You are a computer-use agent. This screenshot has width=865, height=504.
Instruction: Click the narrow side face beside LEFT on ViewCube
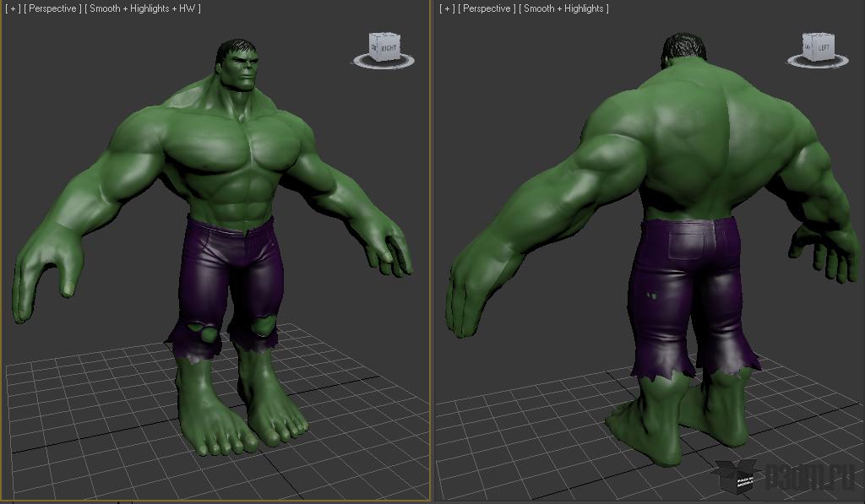coord(807,48)
